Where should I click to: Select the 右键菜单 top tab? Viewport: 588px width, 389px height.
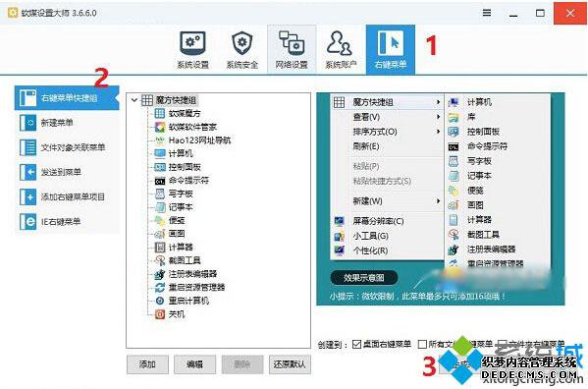[x=391, y=49]
